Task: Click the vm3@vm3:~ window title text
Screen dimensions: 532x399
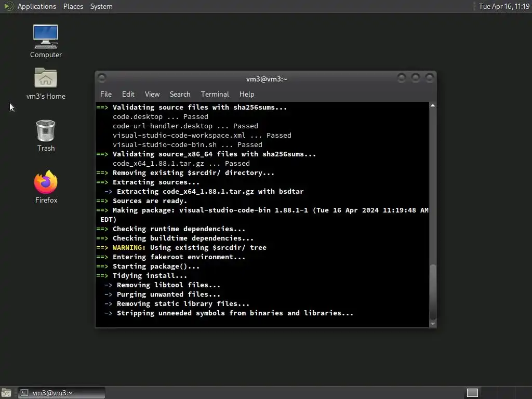Action: point(267,79)
